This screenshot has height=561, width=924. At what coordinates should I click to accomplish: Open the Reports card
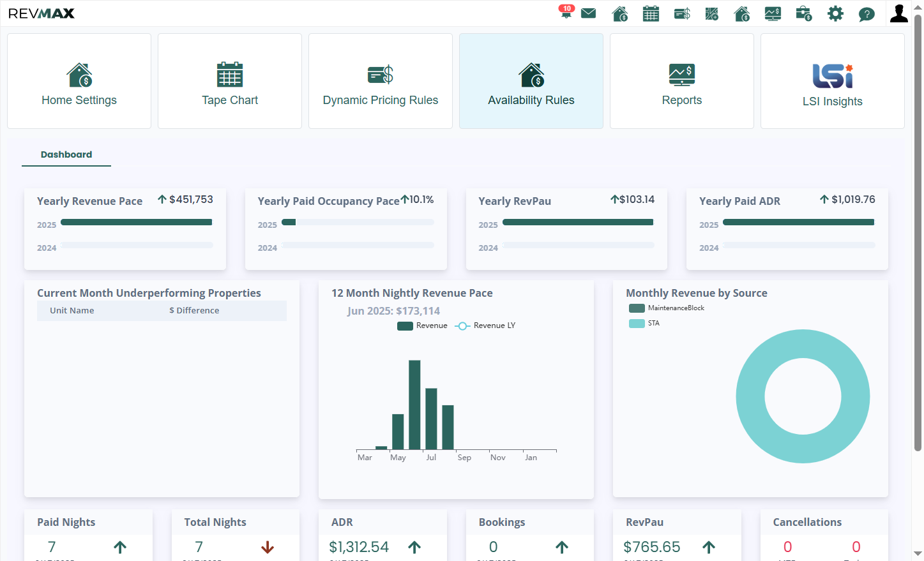[x=682, y=81]
